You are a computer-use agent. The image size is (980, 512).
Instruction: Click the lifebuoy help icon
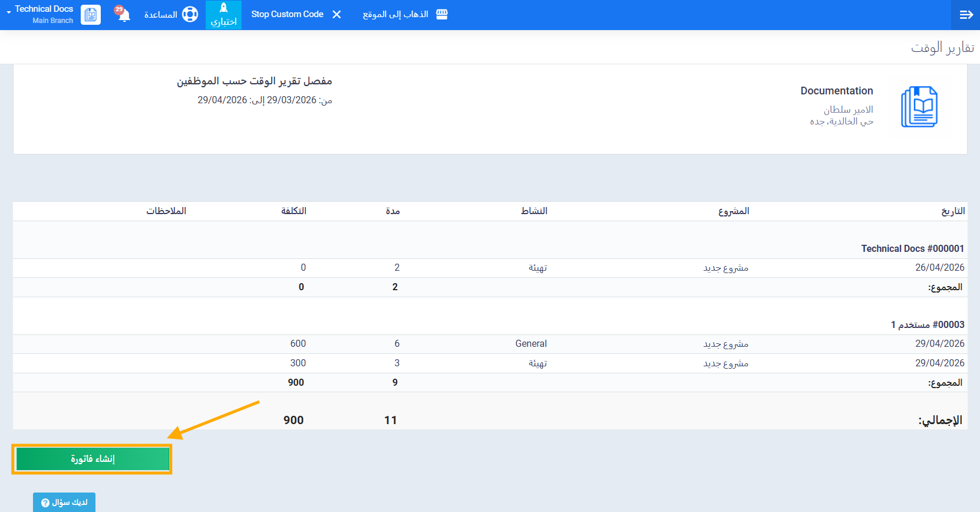(x=190, y=14)
